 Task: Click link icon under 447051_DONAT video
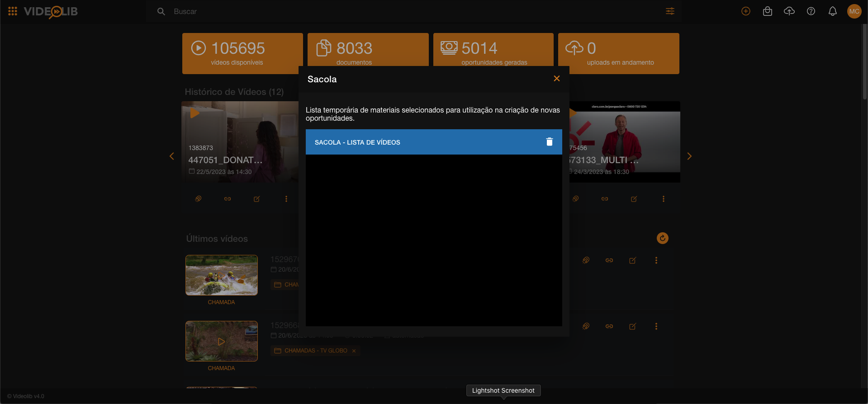click(x=228, y=199)
